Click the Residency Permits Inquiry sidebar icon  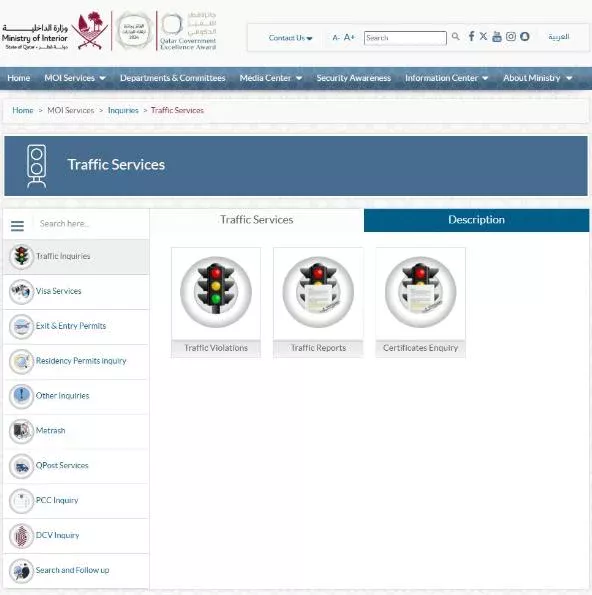tap(21, 361)
